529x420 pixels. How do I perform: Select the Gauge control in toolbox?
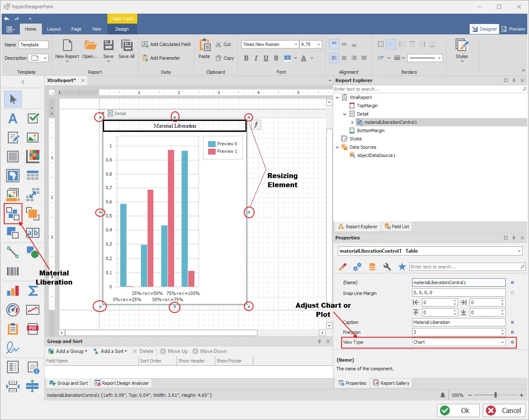(x=13, y=309)
